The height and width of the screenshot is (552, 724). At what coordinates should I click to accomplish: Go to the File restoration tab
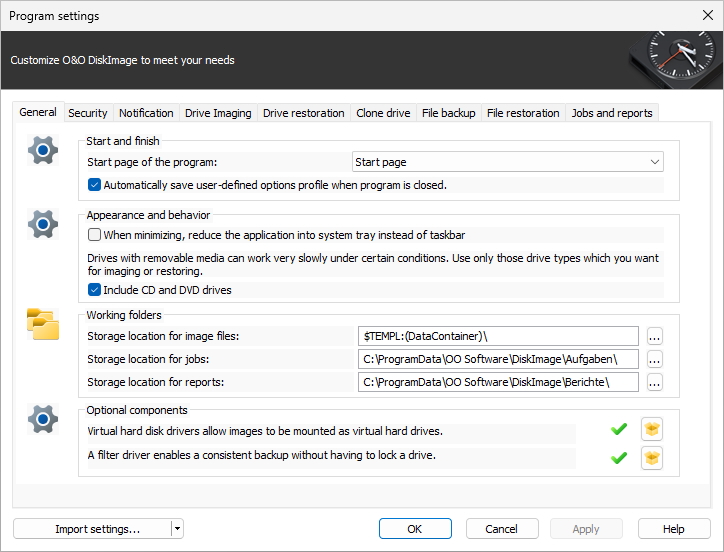click(523, 113)
